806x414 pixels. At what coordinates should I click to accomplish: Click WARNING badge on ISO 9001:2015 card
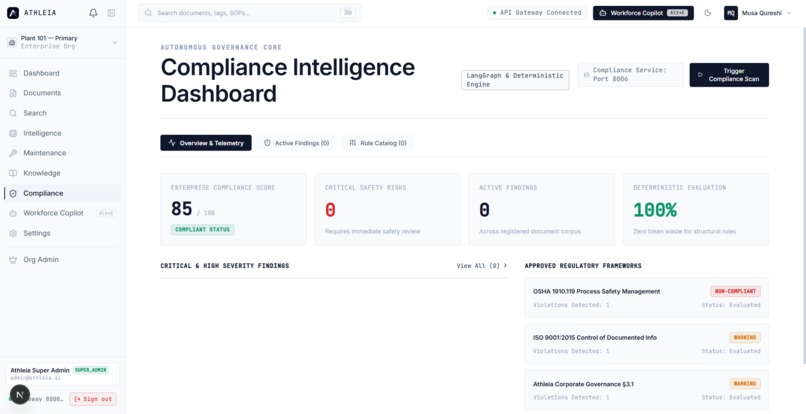[745, 337]
